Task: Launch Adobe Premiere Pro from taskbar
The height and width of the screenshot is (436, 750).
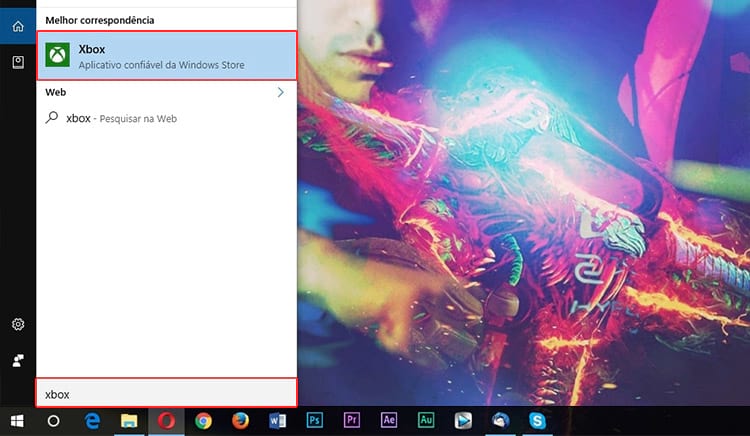Action: tap(352, 420)
